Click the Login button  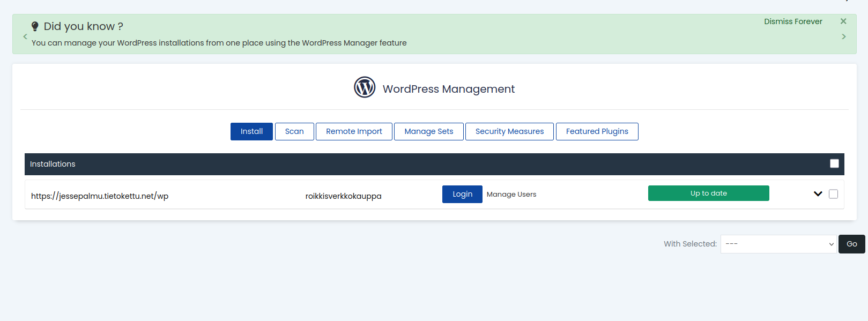(462, 194)
